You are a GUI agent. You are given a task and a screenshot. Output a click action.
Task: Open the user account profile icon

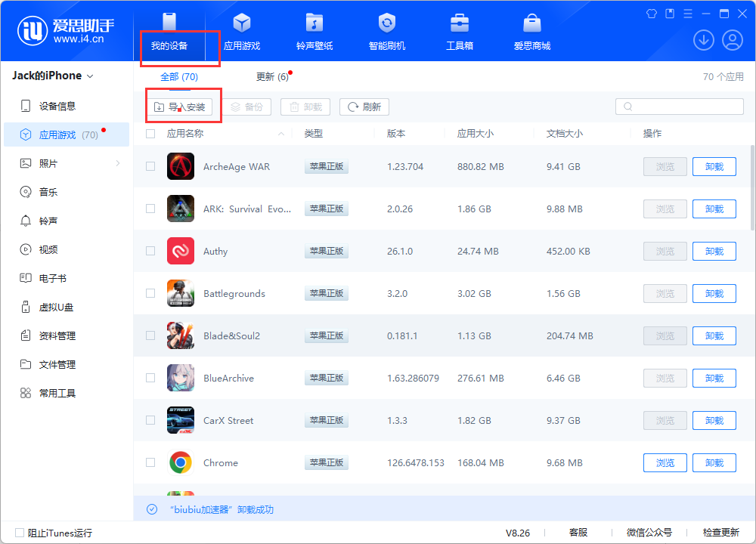pos(733,40)
